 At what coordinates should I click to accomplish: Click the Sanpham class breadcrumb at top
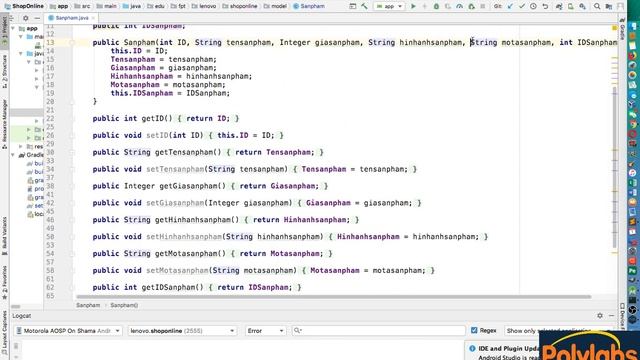coord(309,6)
